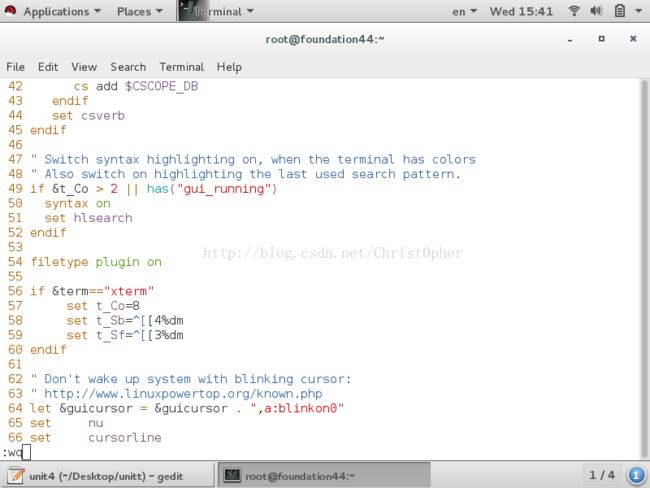Click the 1 / 4 workspace switcher

(x=602, y=475)
